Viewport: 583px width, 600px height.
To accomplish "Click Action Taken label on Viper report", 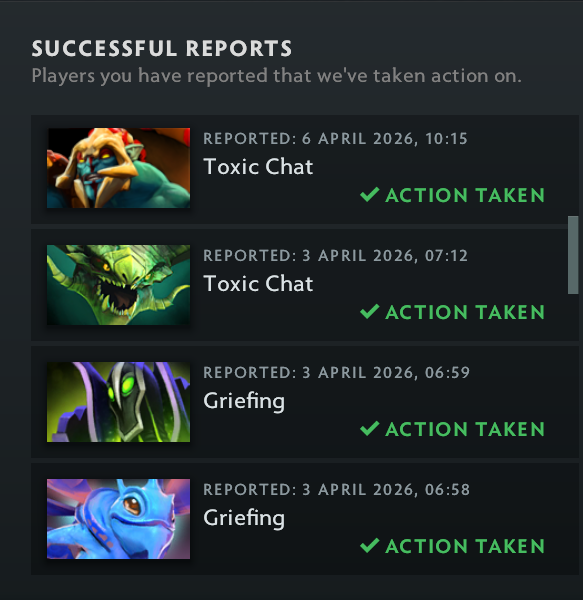I will tap(465, 312).
